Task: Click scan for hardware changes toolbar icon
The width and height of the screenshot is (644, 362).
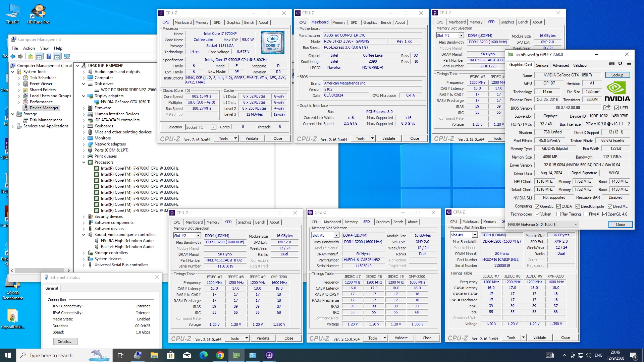Action: (67, 56)
